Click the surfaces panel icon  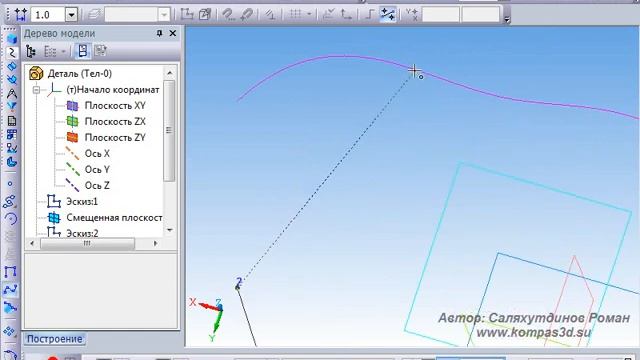pos(11,67)
